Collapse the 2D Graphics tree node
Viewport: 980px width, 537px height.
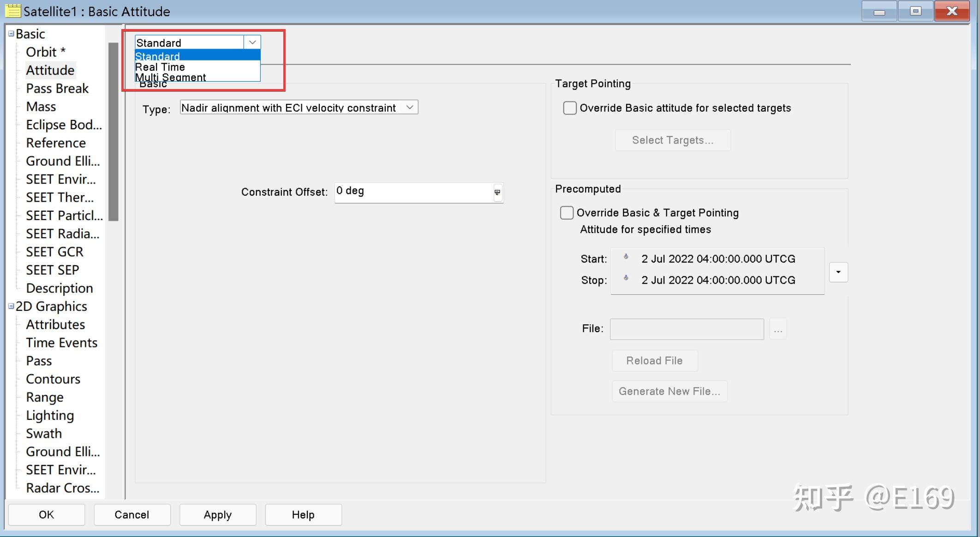pyautogui.click(x=11, y=306)
